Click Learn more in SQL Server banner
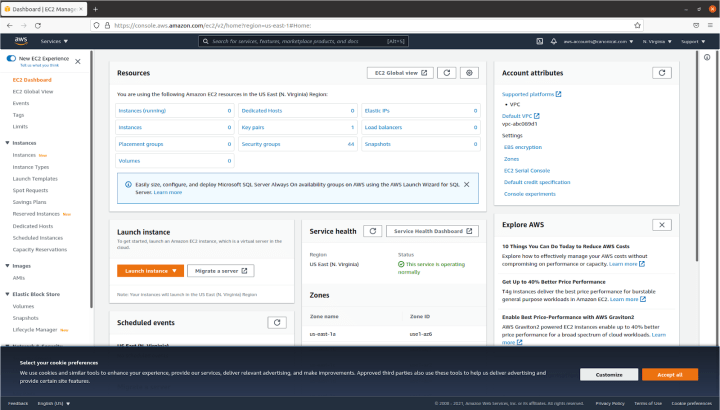This screenshot has width=720, height=410. pyautogui.click(x=168, y=192)
